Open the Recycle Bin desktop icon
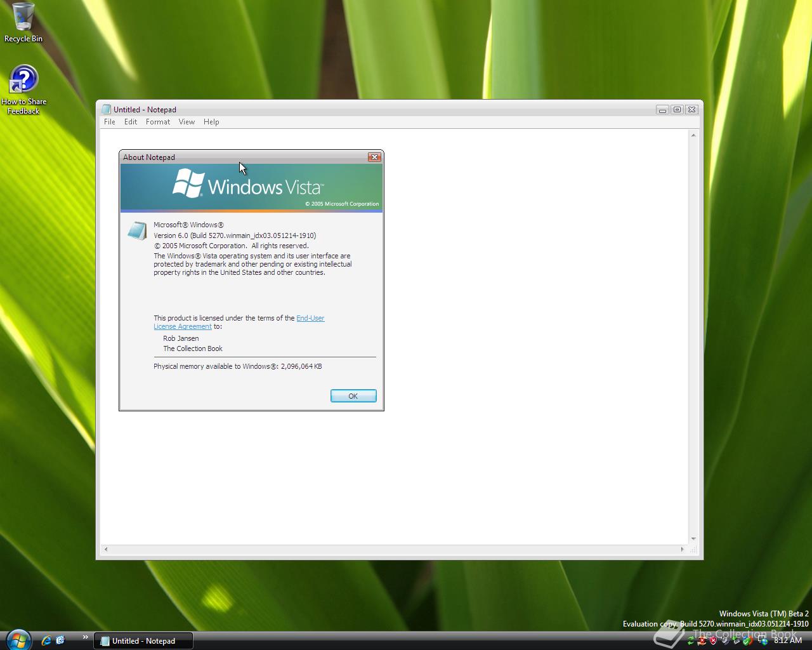 pos(23,23)
